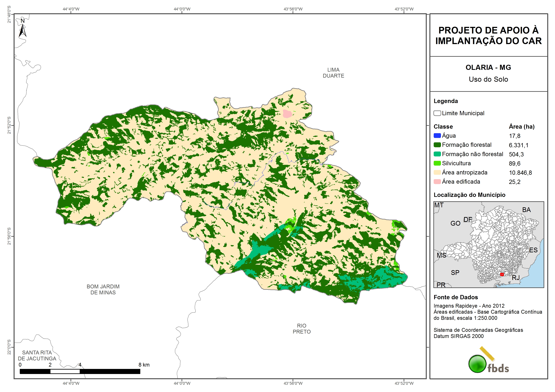Click the SANTA RITA DE JACUTINGA label
The width and height of the screenshot is (555, 392).
click(37, 356)
